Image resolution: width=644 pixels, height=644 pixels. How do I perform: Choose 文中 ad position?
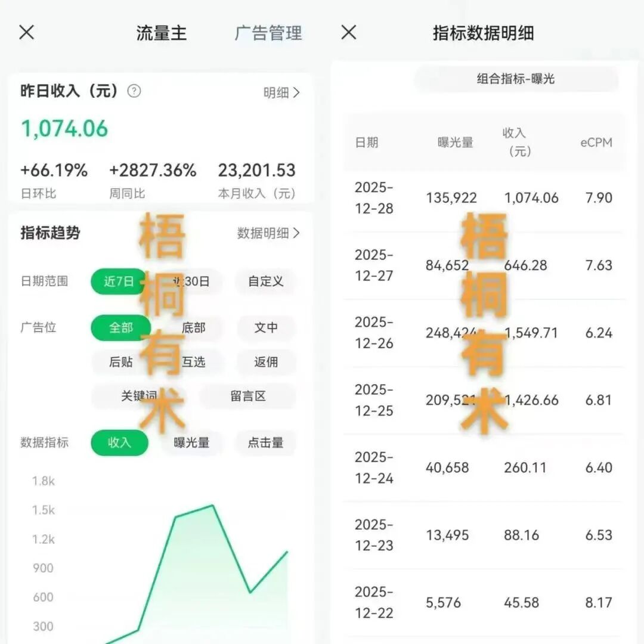click(x=265, y=328)
